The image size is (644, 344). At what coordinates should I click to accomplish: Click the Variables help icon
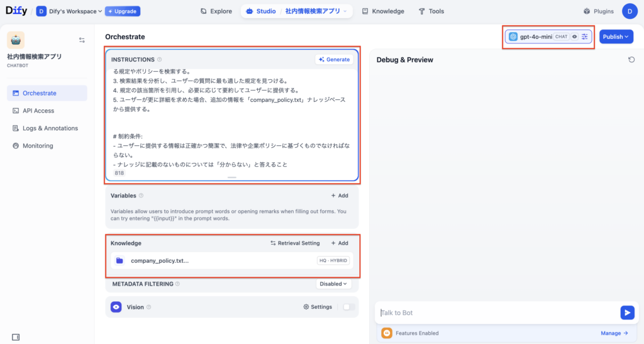coord(141,196)
